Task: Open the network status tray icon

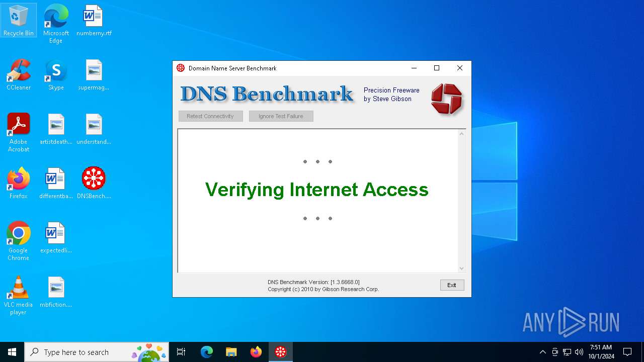Action: [x=567, y=352]
